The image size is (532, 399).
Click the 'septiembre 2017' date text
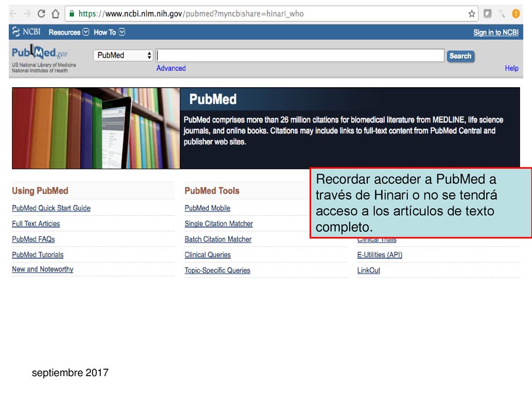(x=70, y=373)
